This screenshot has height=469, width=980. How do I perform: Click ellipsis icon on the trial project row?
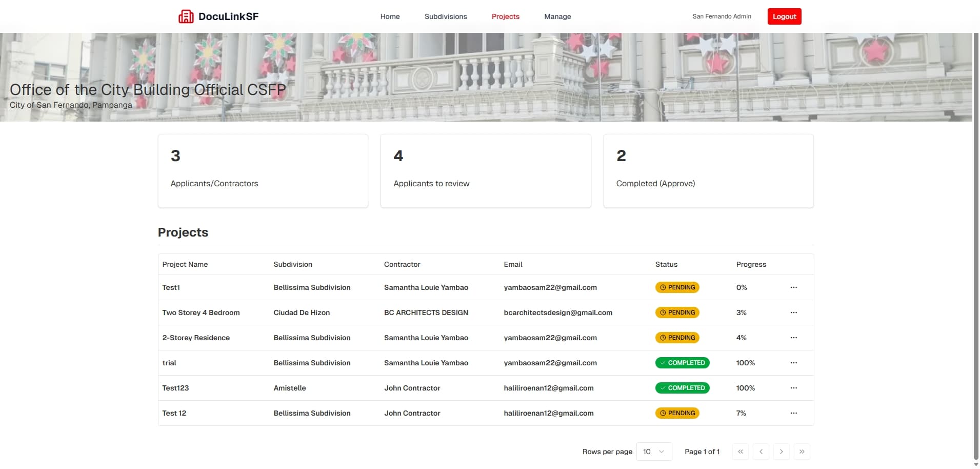[793, 363]
